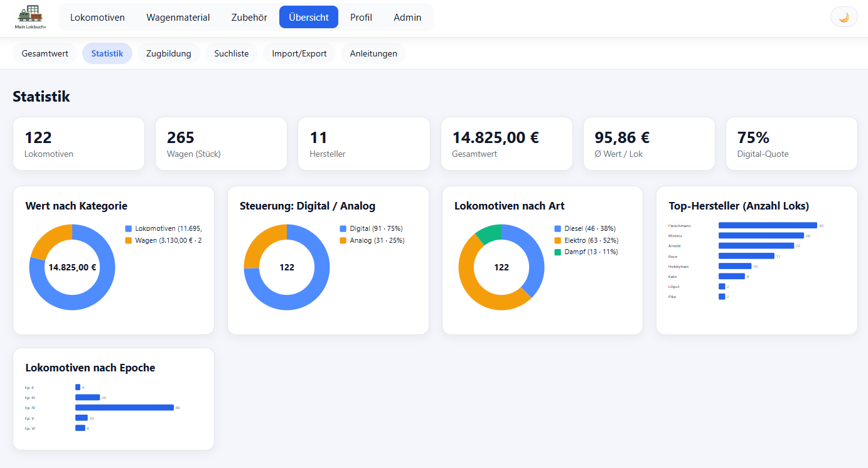868x468 pixels.
Task: Click 'Liliput' label in Top-Hersteller chart
Action: 673,287
